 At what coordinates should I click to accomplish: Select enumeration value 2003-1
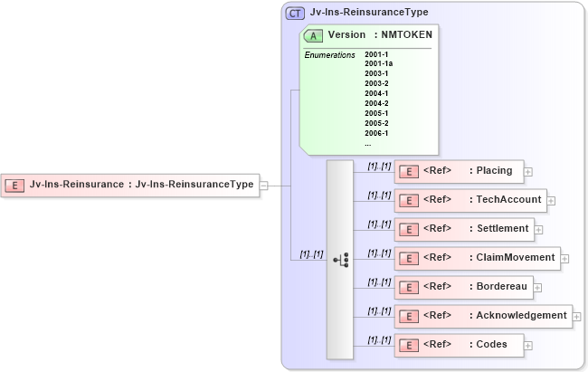point(376,73)
